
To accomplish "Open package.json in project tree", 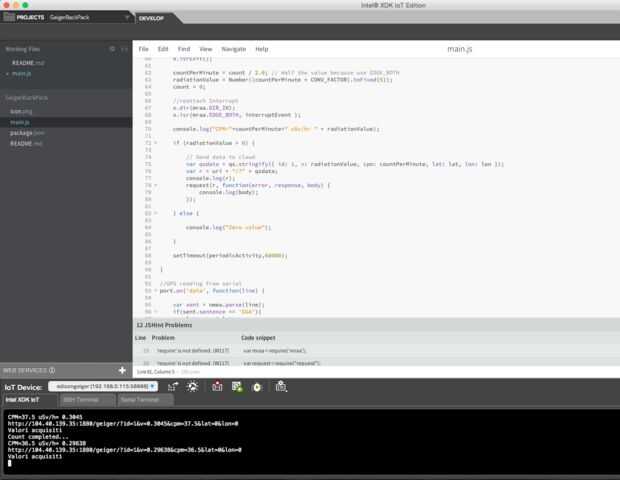I will (27, 133).
